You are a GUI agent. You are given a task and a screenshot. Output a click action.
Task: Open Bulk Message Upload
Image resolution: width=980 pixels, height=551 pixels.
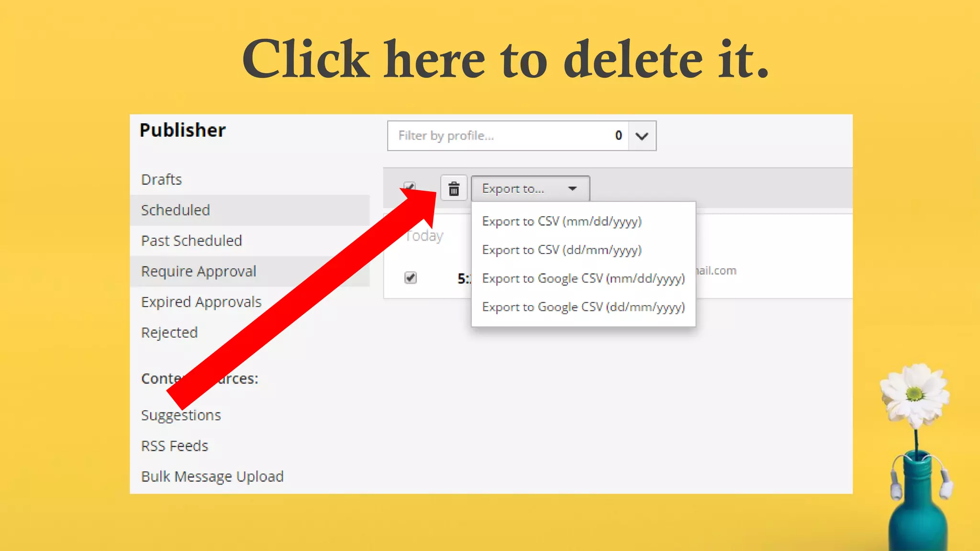[212, 476]
